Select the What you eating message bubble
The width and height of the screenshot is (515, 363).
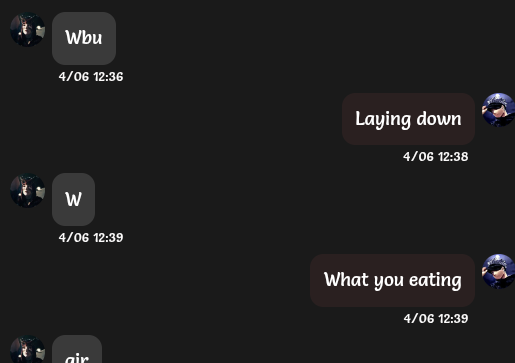pos(392,280)
